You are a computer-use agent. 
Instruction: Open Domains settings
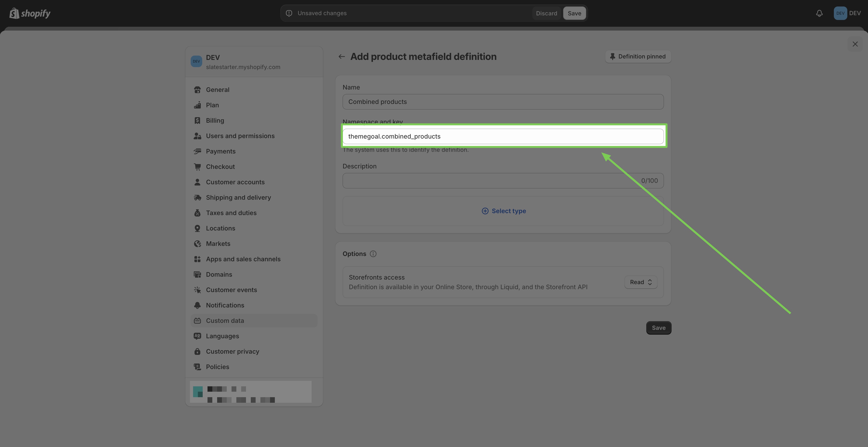click(x=254, y=275)
